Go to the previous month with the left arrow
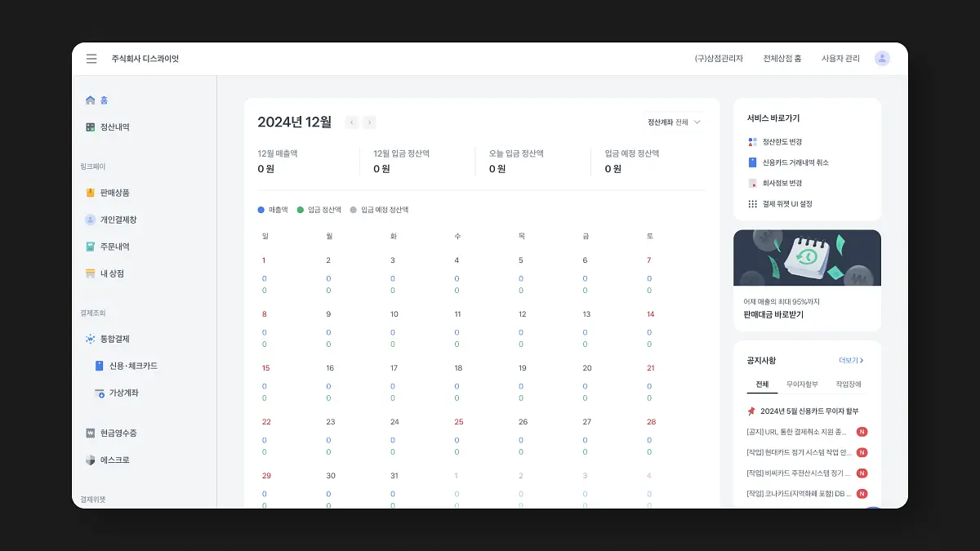This screenshot has width=980, height=551. (352, 122)
